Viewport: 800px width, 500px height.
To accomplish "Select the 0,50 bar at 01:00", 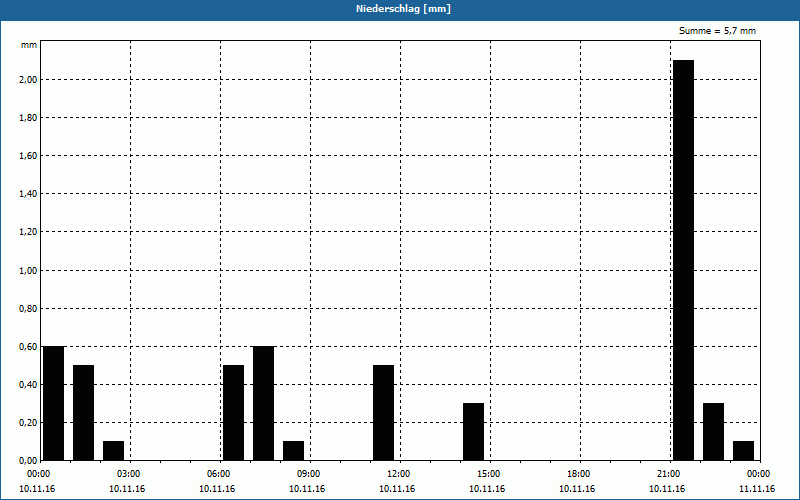I will pyautogui.click(x=84, y=413).
